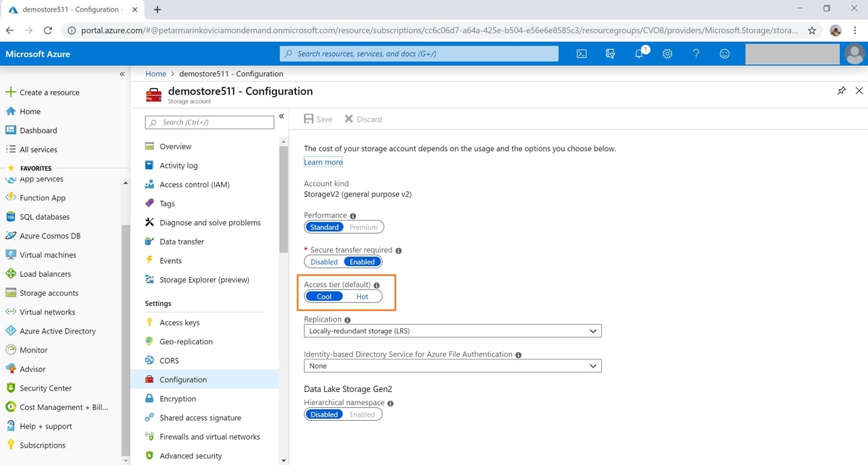Select Diagnose and solve problems
868x465 pixels.
click(x=210, y=222)
